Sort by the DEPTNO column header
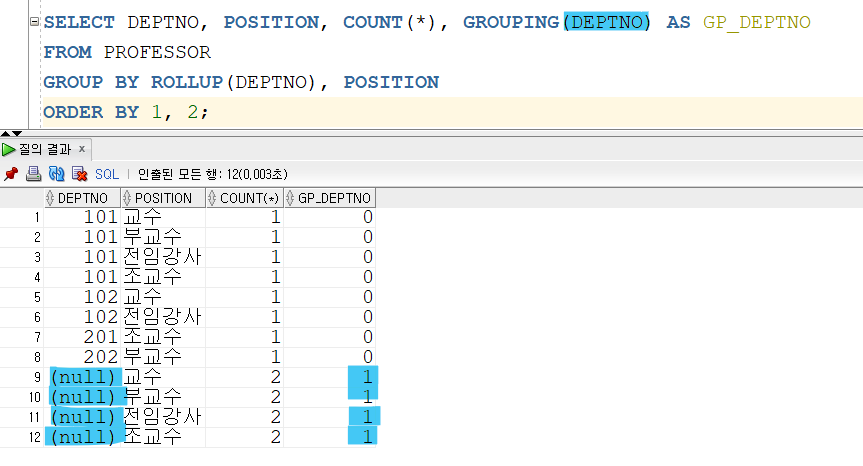The image size is (863, 466). [82, 198]
